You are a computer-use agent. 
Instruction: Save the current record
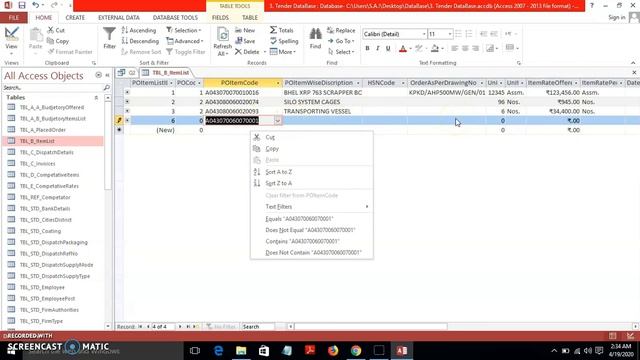(x=245, y=41)
